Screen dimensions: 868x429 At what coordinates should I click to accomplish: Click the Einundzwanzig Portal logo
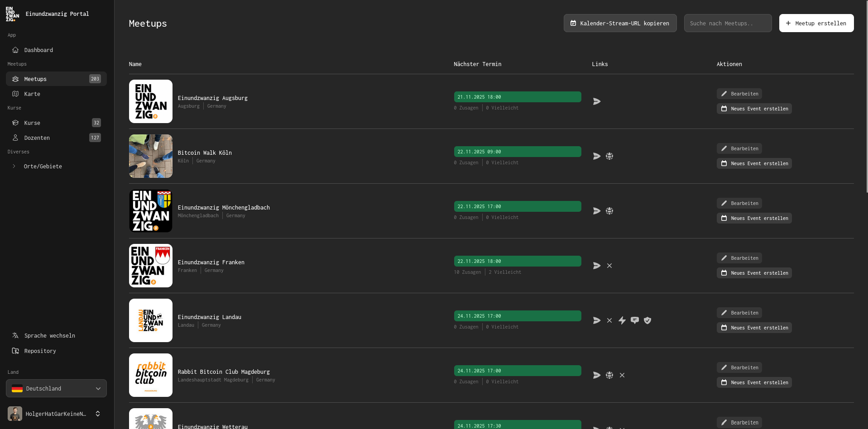tap(12, 14)
